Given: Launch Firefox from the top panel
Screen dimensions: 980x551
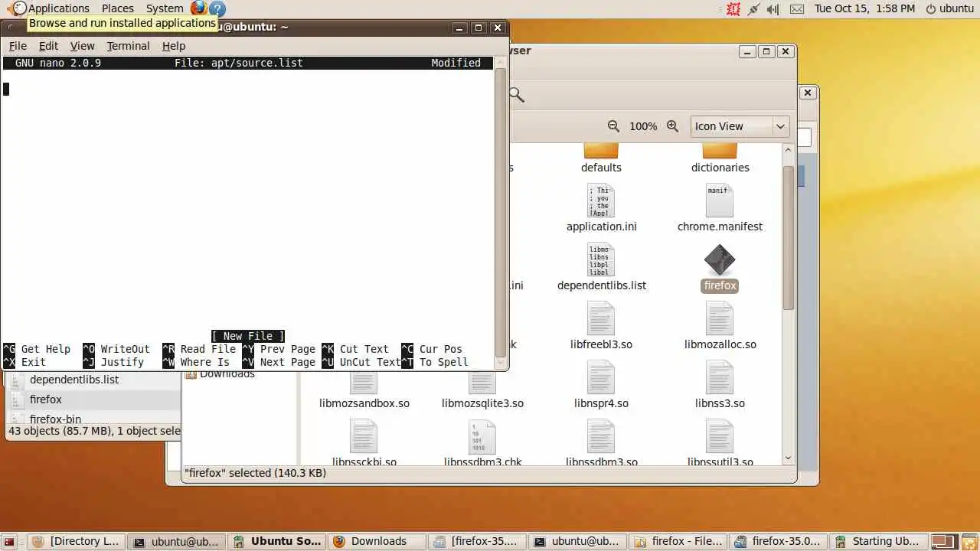Looking at the screenshot, I should click(x=198, y=8).
